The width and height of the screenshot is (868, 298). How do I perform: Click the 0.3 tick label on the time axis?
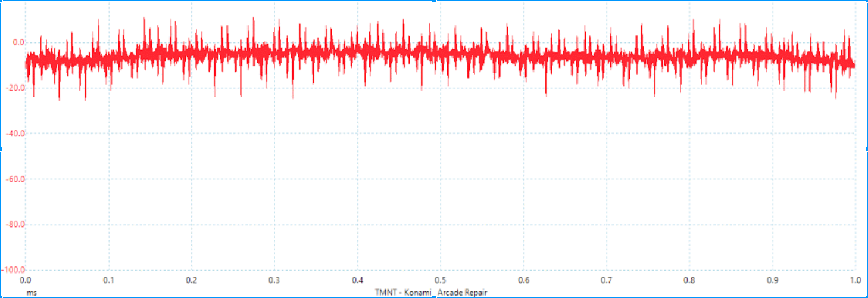pyautogui.click(x=274, y=280)
